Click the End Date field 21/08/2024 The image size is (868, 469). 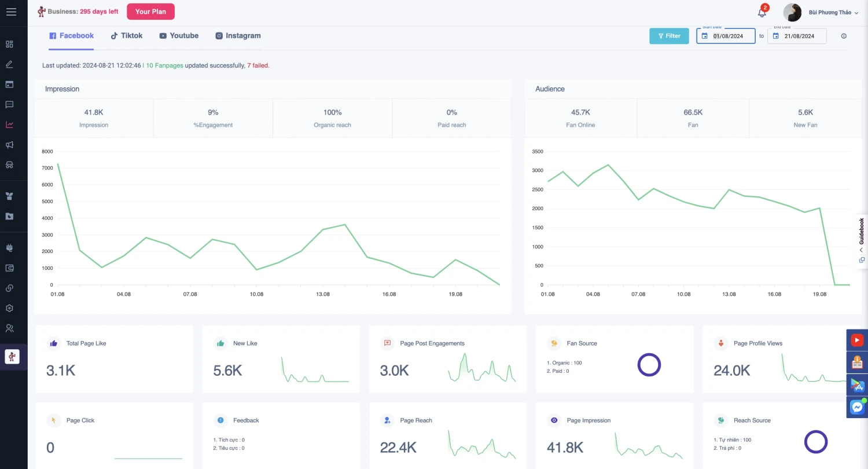tap(797, 36)
